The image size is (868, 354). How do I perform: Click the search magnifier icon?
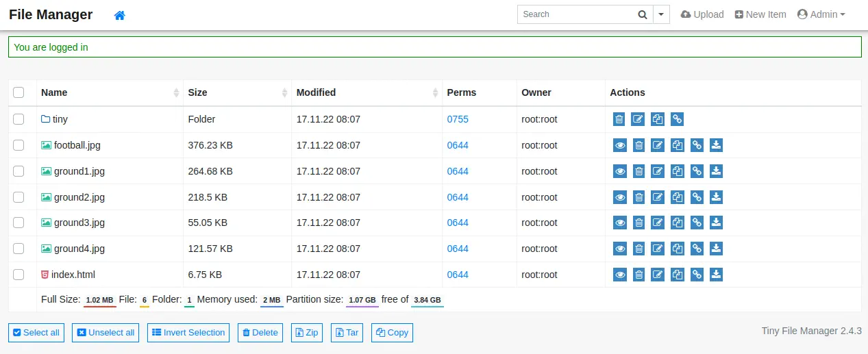click(x=642, y=14)
